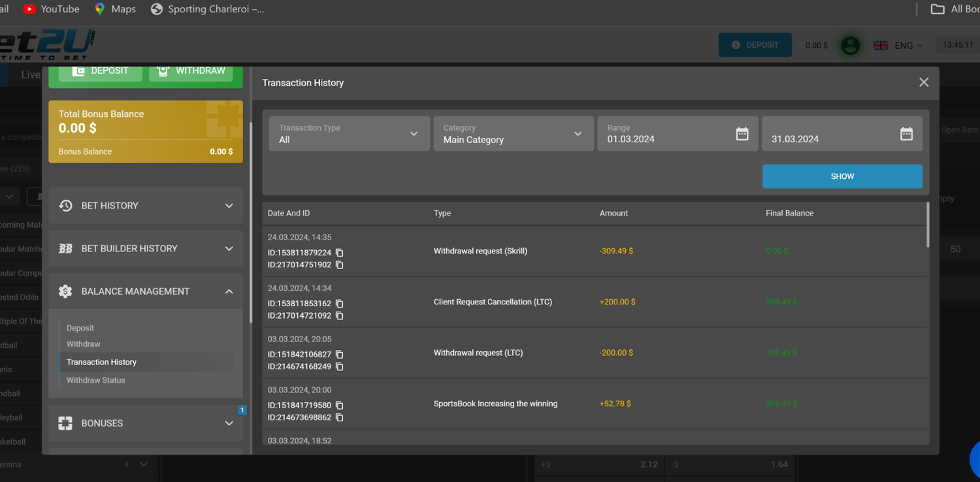Screen dimensions: 980x482
Task: Click the green user profile avatar
Action: (x=850, y=45)
